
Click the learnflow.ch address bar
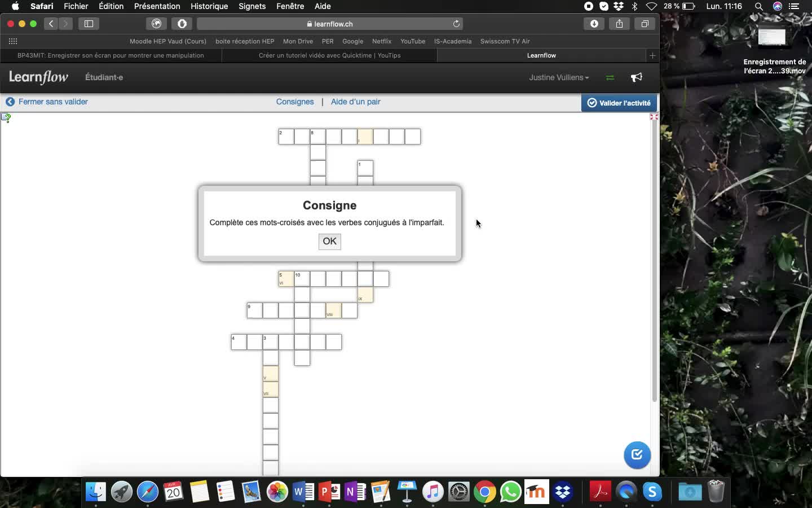329,24
